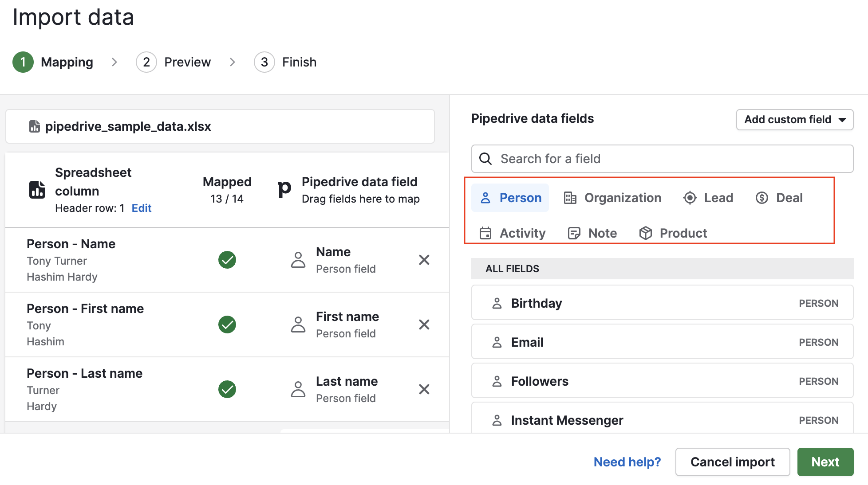Click the ALL FIELDS section header
The height and width of the screenshot is (485, 868).
click(662, 269)
